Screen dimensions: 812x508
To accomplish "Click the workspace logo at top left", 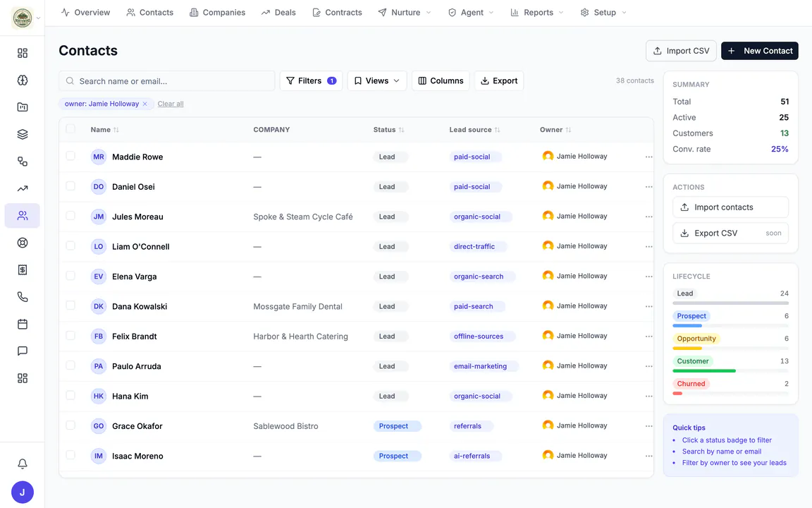I will coord(23,18).
